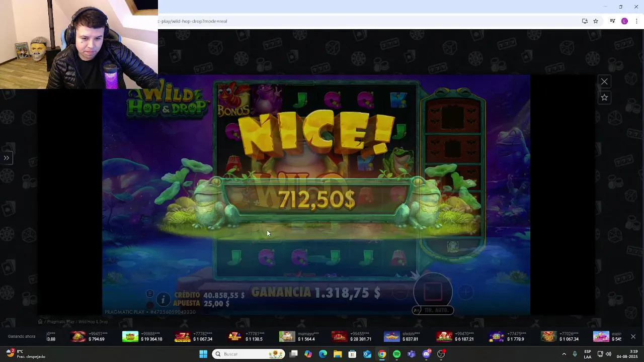Screen dimensions: 644x362
Task: Click the Buscar taskbar search box
Action: point(249,354)
